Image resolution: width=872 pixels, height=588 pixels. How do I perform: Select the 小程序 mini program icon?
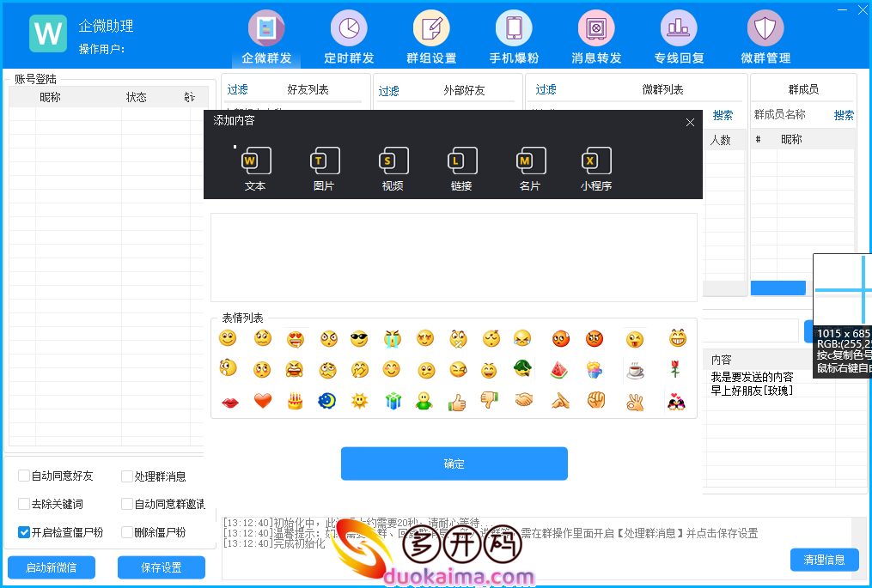(595, 162)
